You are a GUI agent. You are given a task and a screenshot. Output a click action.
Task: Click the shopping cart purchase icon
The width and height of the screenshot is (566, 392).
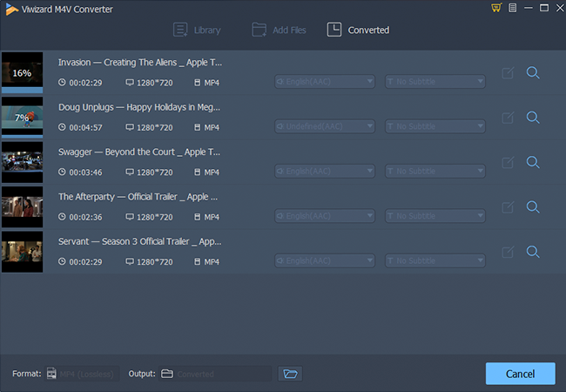click(496, 8)
